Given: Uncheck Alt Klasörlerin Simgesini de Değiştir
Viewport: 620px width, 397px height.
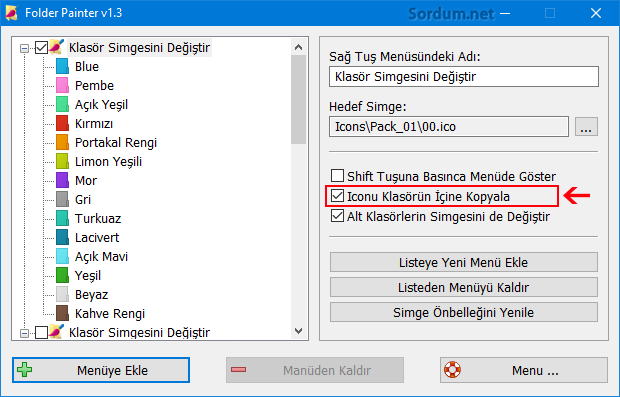Looking at the screenshot, I should (x=337, y=216).
